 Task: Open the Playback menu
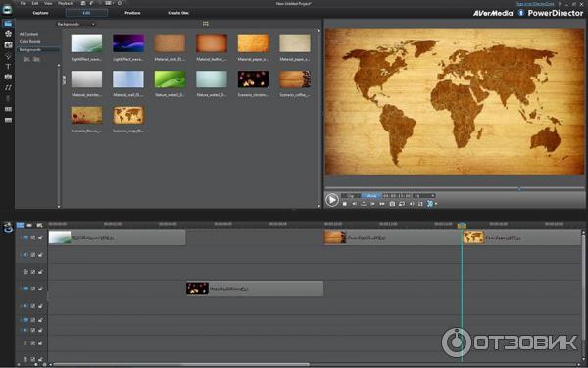(x=65, y=3)
